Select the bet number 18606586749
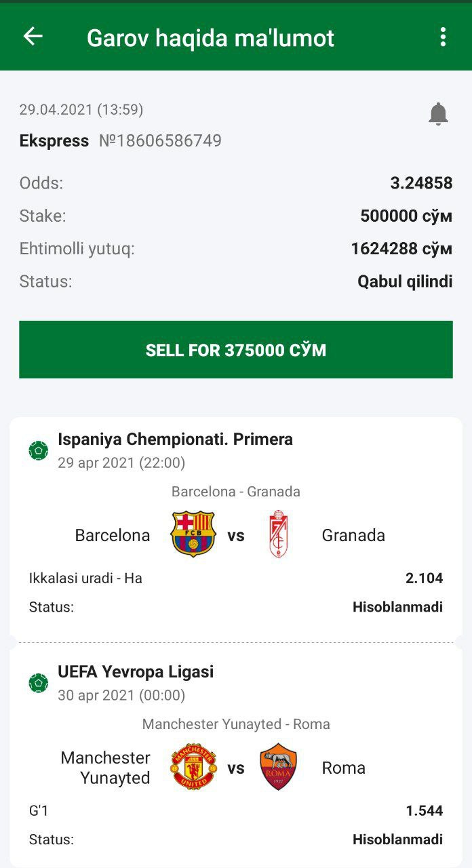 tap(161, 141)
